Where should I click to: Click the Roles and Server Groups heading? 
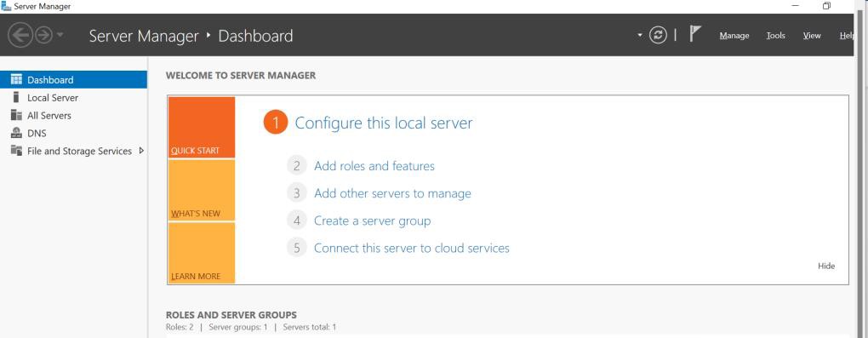click(231, 315)
